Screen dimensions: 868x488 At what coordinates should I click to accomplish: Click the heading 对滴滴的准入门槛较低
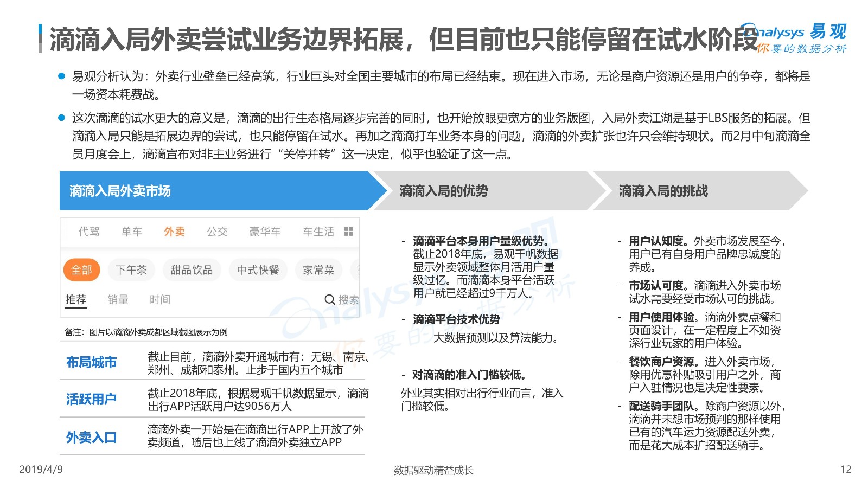pos(469,375)
